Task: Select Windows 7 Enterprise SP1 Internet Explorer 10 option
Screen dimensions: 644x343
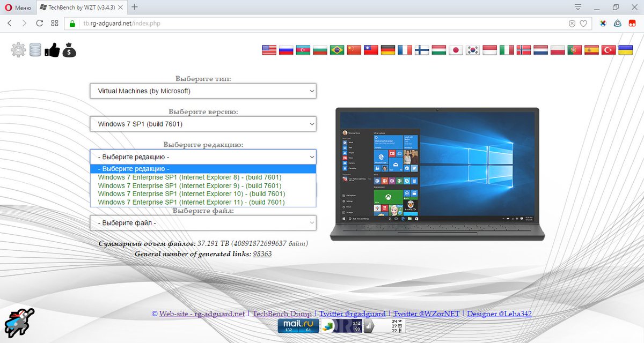Action: click(203, 193)
